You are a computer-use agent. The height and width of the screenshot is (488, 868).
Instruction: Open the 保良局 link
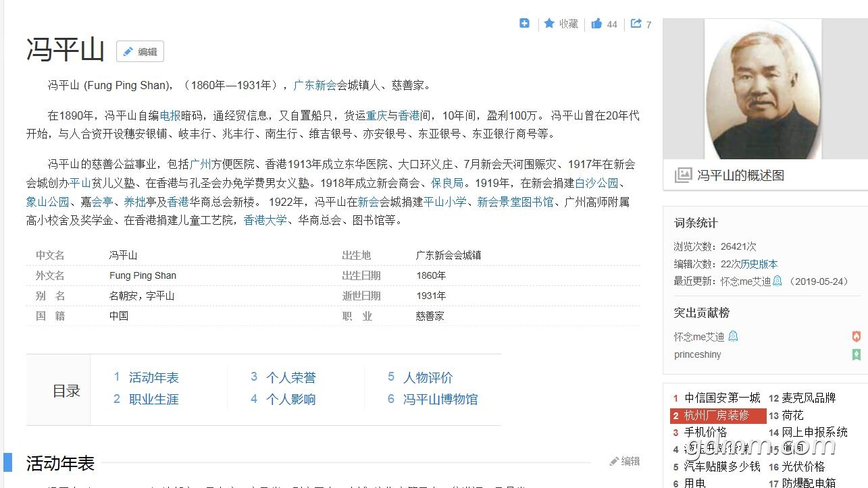(447, 183)
